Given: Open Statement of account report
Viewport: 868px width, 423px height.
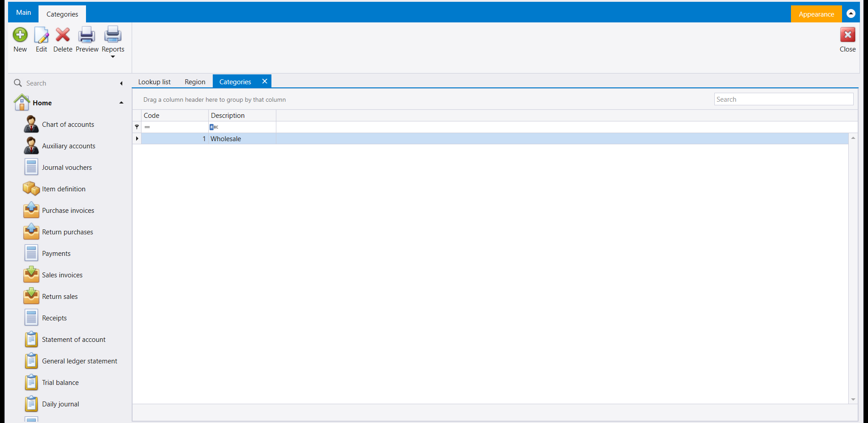Looking at the screenshot, I should (x=73, y=340).
